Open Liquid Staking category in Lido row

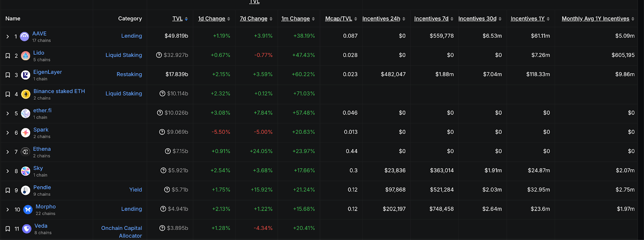124,55
